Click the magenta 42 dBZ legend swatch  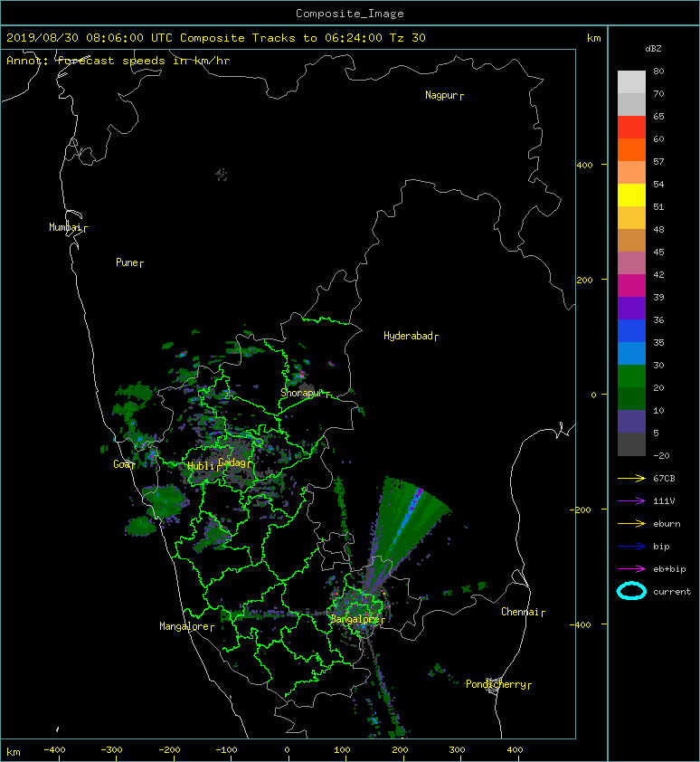631,285
